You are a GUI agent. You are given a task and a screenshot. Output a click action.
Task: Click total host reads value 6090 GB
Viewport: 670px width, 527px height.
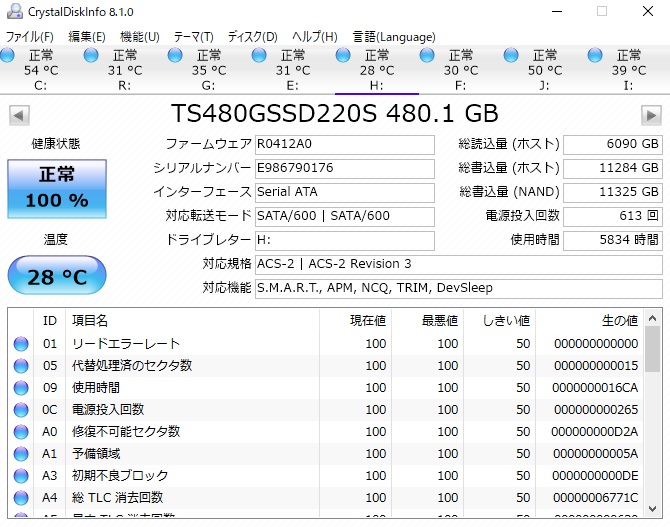(x=613, y=144)
